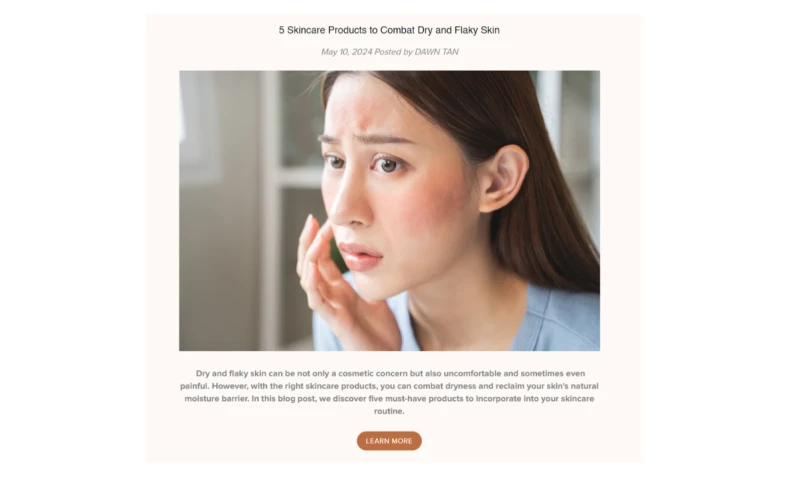
Task: Open the featured image of the woman's face
Action: [389, 211]
